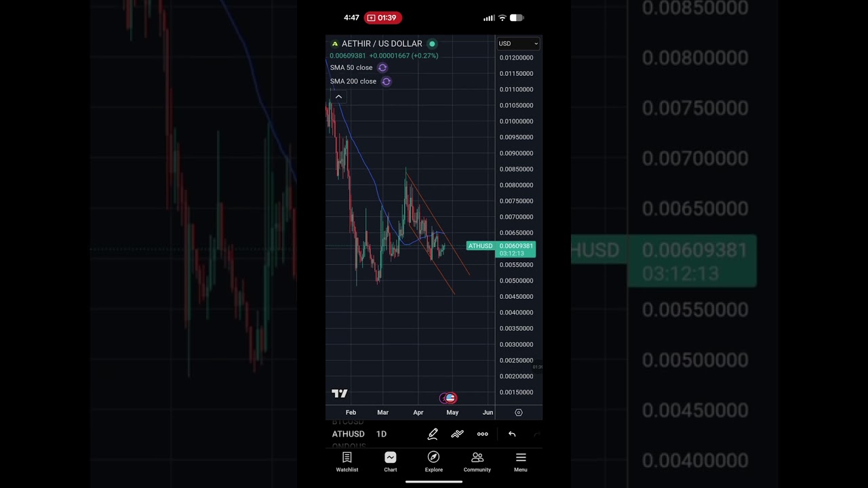Change the 1D chart interval

coord(381,434)
